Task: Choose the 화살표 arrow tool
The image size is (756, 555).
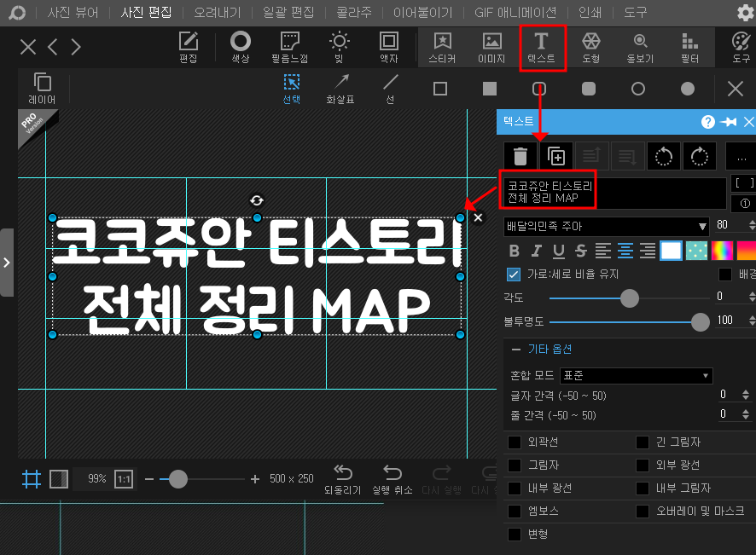Action: (340, 89)
